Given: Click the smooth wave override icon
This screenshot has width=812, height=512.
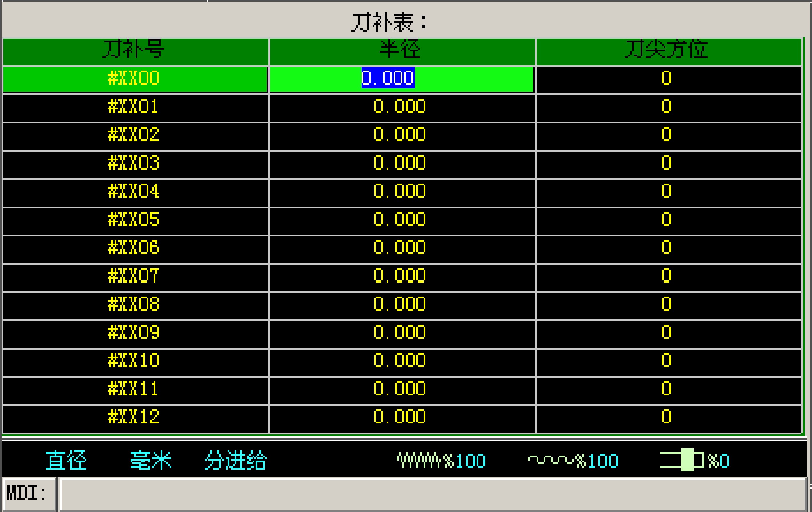Looking at the screenshot, I should [551, 461].
